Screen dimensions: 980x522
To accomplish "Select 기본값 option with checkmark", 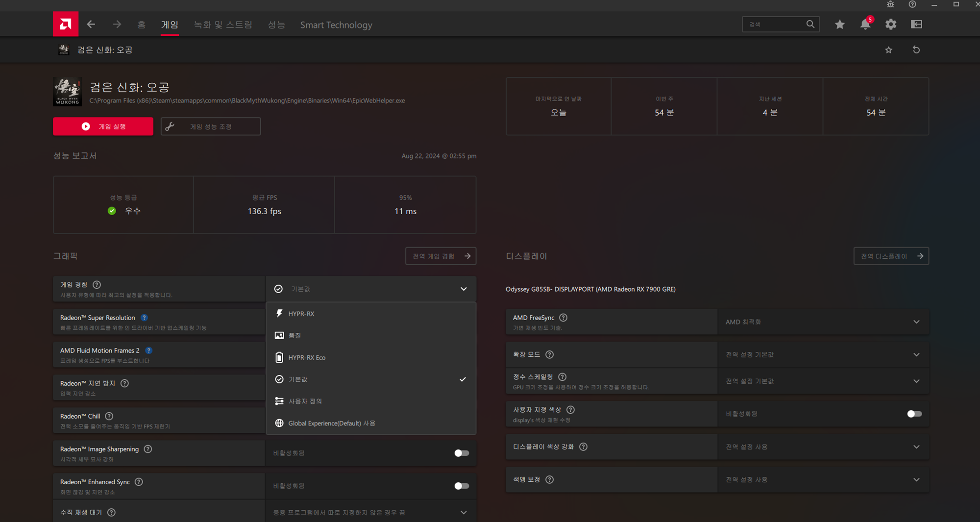I will [x=371, y=379].
